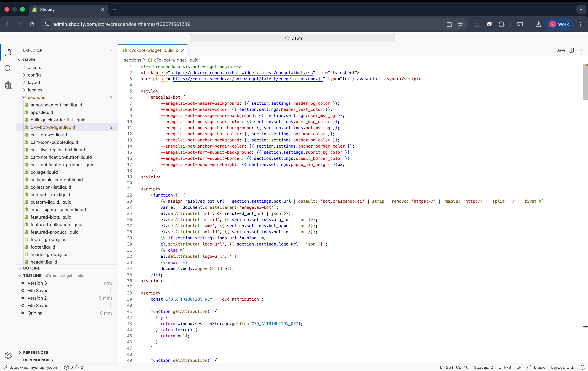Open the tab search dropdown arrow
Image resolution: width=588 pixels, height=371 pixels.
click(x=581, y=10)
